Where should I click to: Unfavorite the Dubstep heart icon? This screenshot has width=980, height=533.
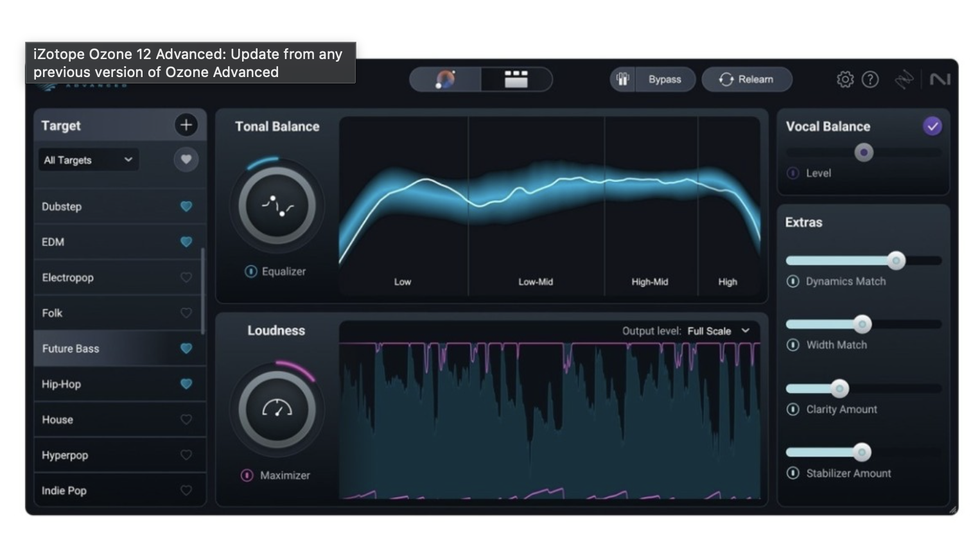(x=186, y=207)
